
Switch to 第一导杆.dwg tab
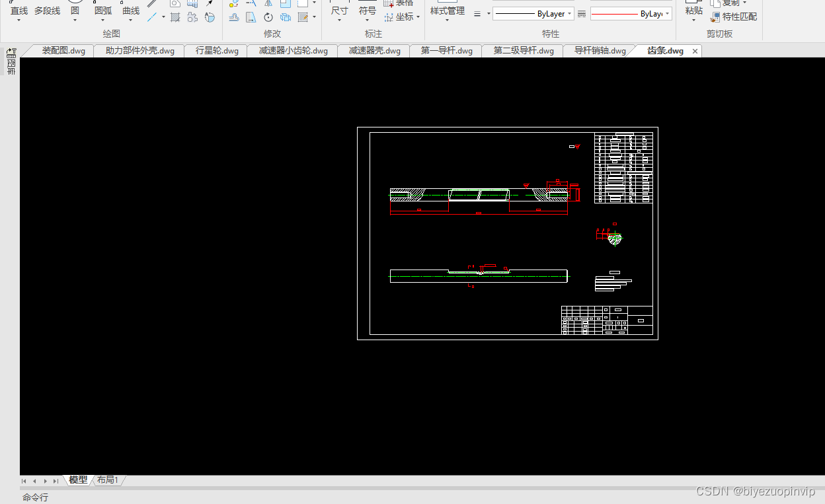[x=447, y=51]
